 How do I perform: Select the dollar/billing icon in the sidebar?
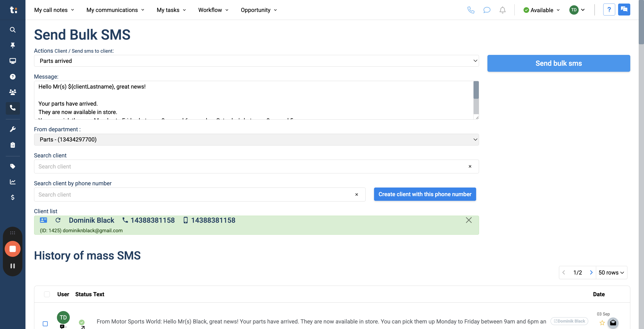coord(12,197)
